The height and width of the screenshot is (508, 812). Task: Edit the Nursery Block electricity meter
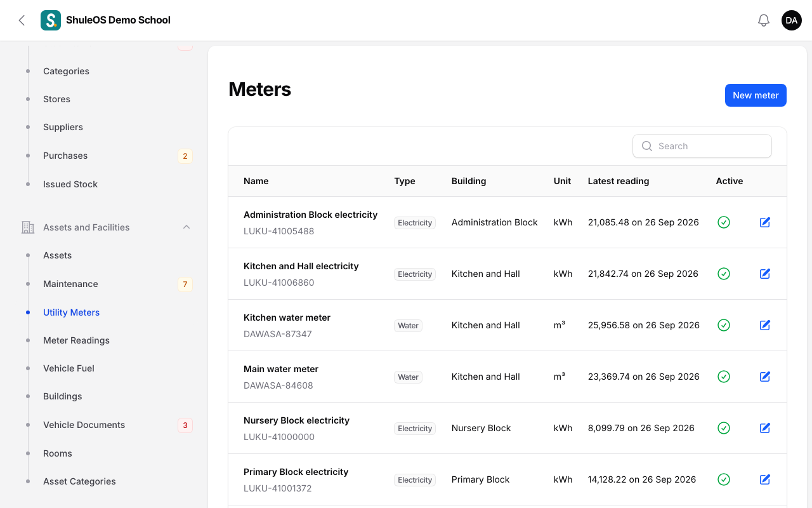pos(765,428)
